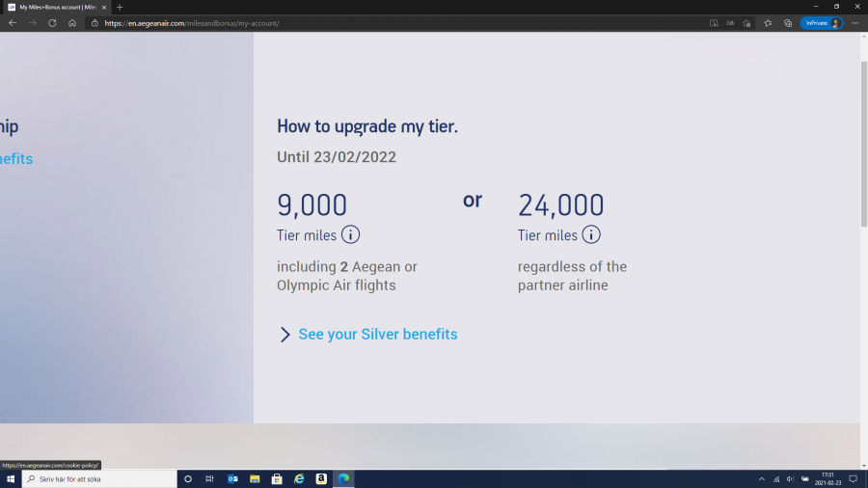Close the My Miles+Bonus account tab
Viewport: 868px width, 488px height.
(104, 7)
